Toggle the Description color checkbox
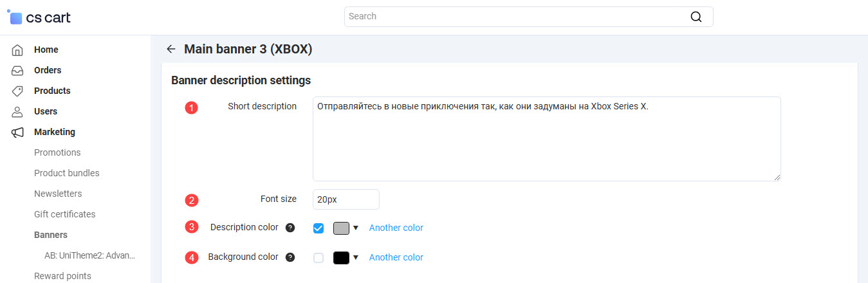868x283 pixels. pyautogui.click(x=319, y=228)
